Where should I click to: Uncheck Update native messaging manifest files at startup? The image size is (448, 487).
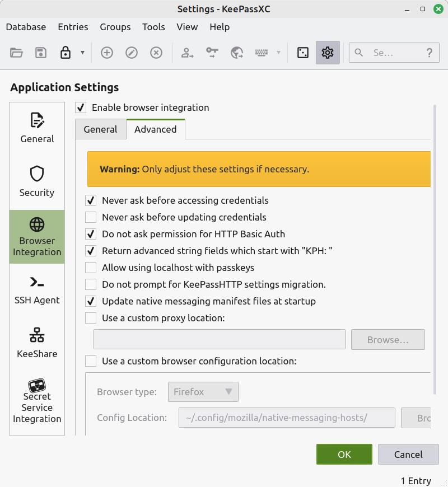click(x=91, y=301)
